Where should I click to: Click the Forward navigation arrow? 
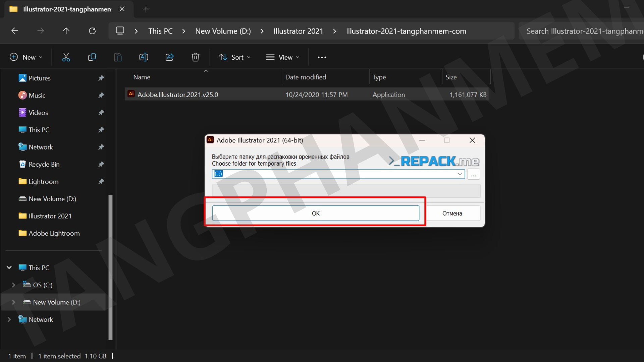(41, 31)
